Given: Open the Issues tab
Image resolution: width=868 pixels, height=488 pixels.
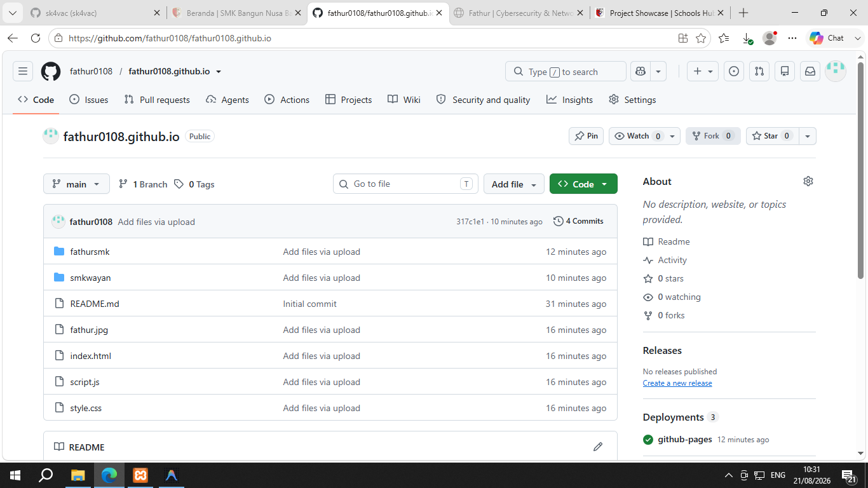Looking at the screenshot, I should click(x=88, y=100).
